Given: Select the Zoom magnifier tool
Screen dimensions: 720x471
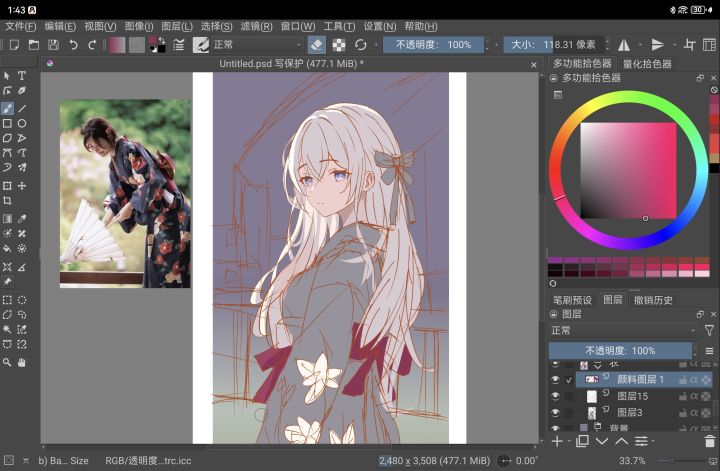Looking at the screenshot, I should tap(7, 362).
